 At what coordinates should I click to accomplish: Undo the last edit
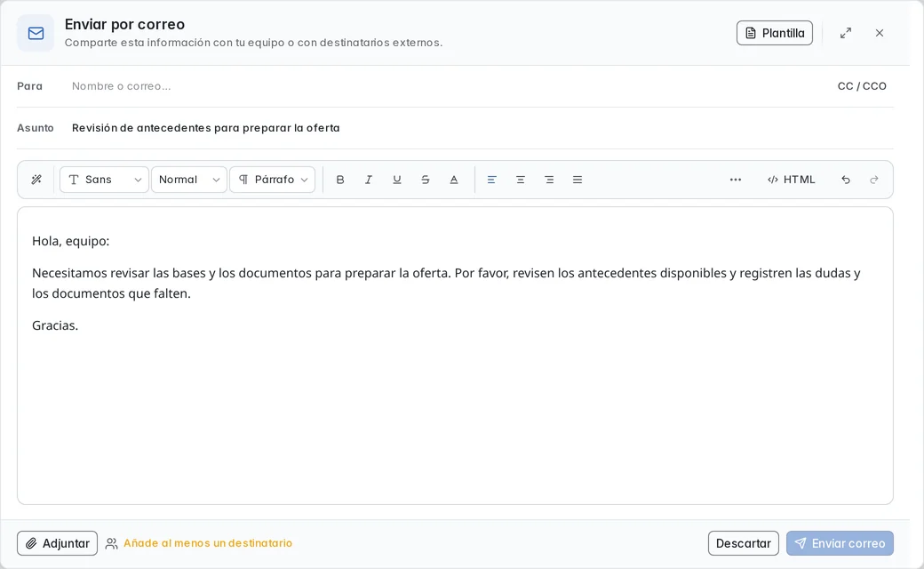coord(846,180)
